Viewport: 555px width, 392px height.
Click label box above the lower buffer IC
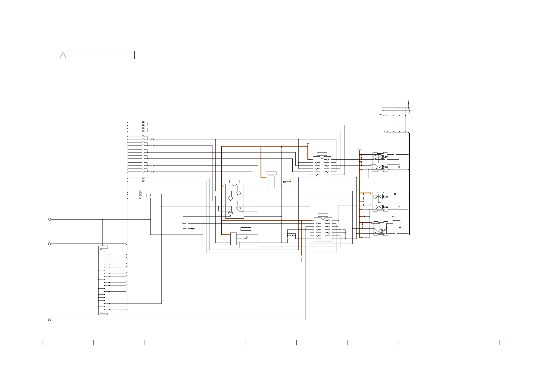[323, 215]
